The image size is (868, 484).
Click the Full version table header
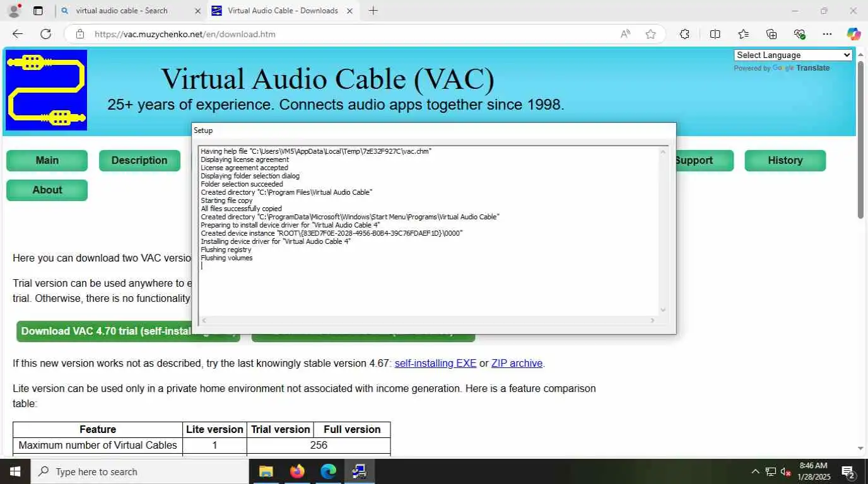coord(352,429)
